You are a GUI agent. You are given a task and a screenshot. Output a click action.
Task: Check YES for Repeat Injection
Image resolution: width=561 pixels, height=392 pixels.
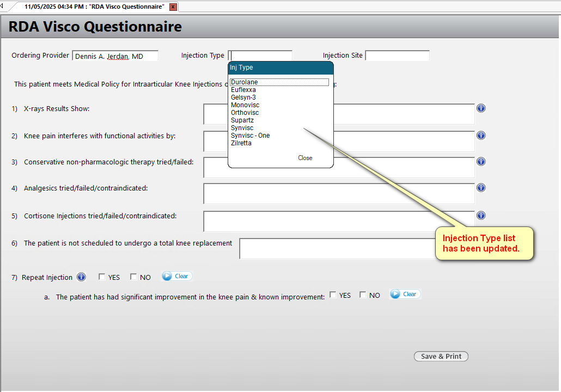tap(102, 277)
